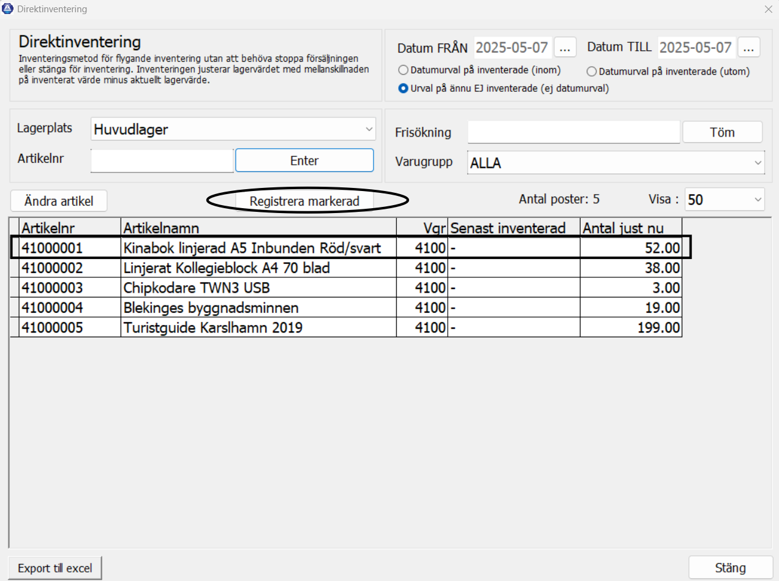Click Linjerat Kollegieblock A4 70 blad cell

258,268
